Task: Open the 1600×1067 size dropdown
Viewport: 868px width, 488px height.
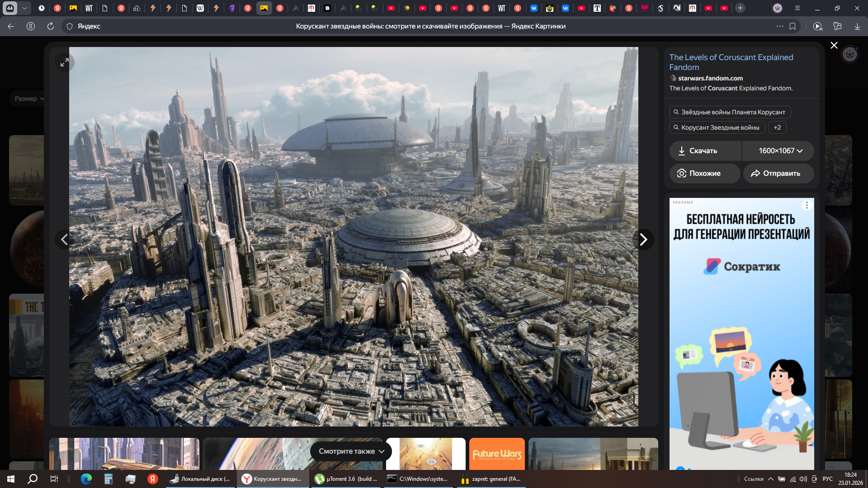Action: coord(778,151)
